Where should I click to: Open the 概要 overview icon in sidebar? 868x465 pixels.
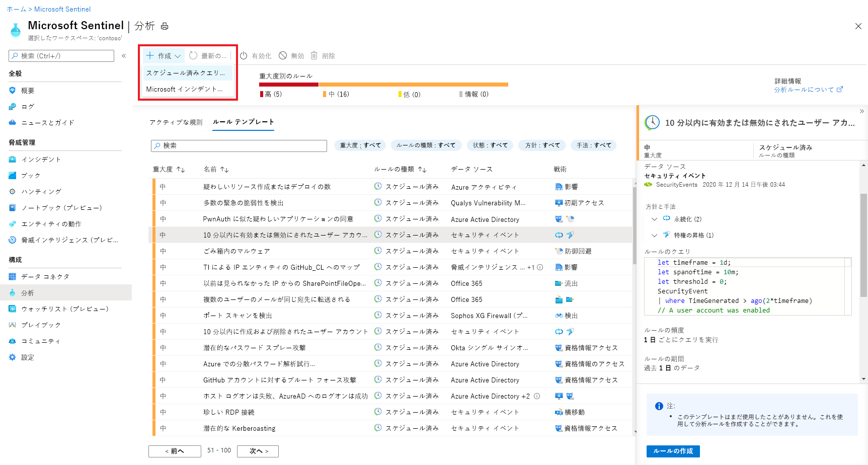13,91
